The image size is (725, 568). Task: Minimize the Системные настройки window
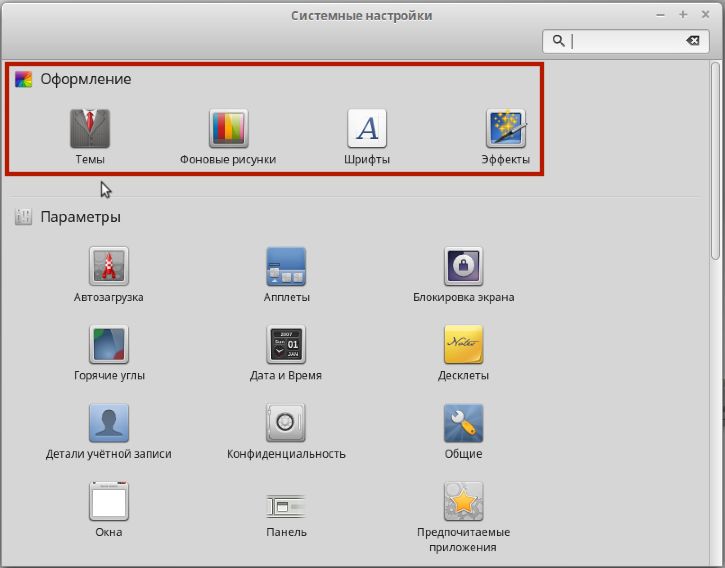click(x=660, y=15)
